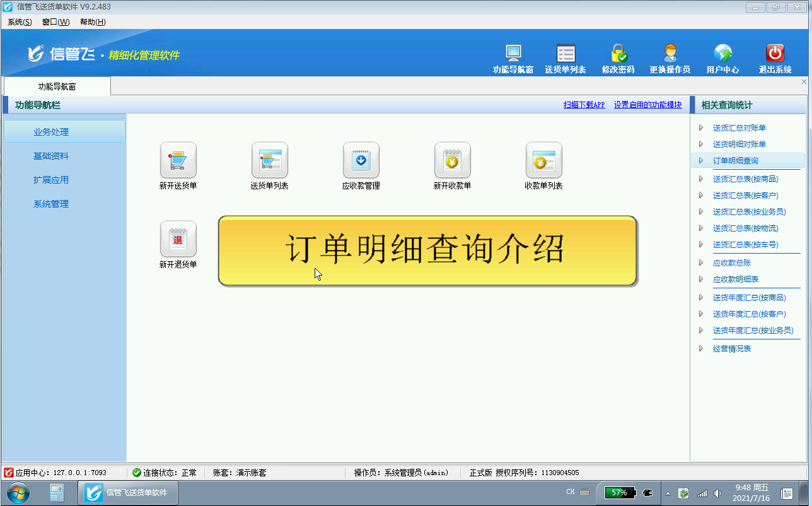Click the 送货单列表 icon in main panel
Viewport: 812px width, 506px height.
click(269, 160)
